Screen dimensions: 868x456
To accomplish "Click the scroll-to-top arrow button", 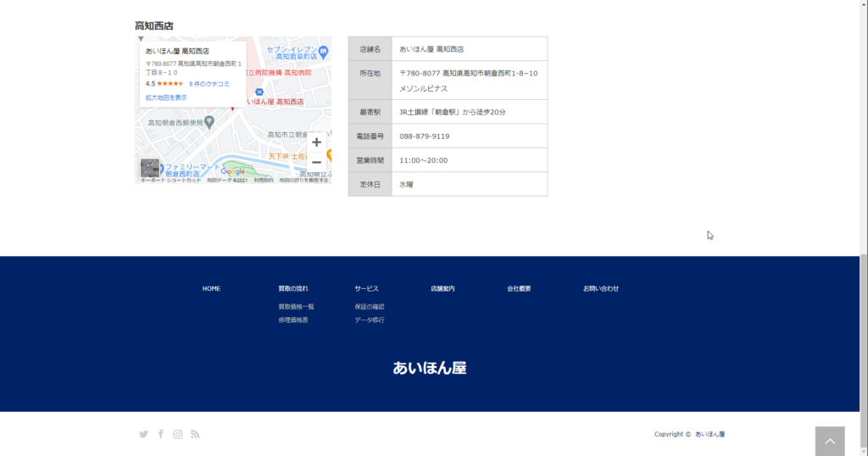I will coord(830,441).
